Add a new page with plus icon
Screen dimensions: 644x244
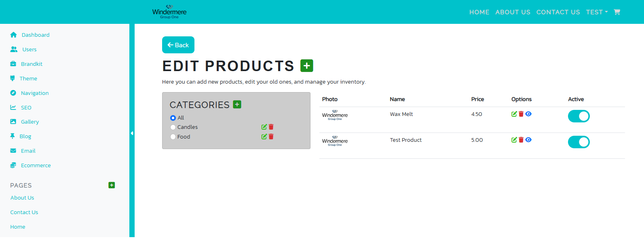112,185
